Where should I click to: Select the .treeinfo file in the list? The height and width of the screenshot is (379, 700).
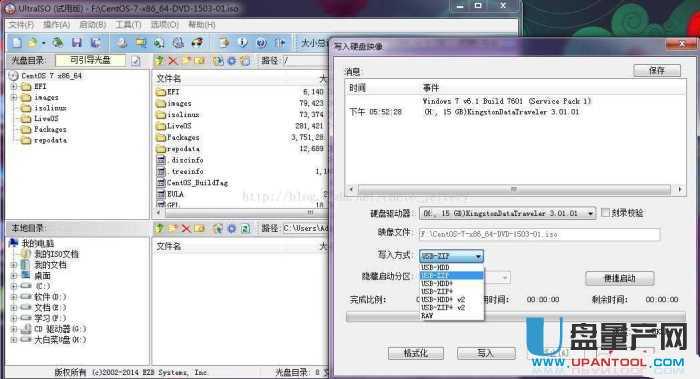[x=185, y=171]
